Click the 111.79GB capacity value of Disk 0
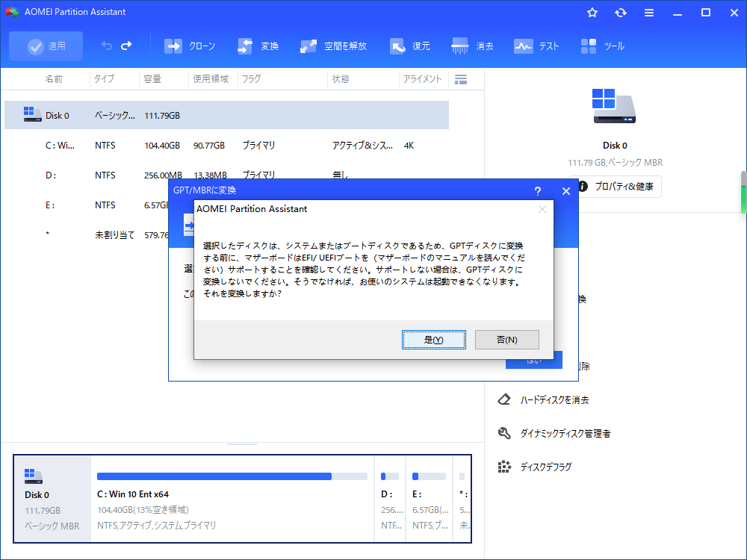Image resolution: width=747 pixels, height=560 pixels. click(x=162, y=116)
